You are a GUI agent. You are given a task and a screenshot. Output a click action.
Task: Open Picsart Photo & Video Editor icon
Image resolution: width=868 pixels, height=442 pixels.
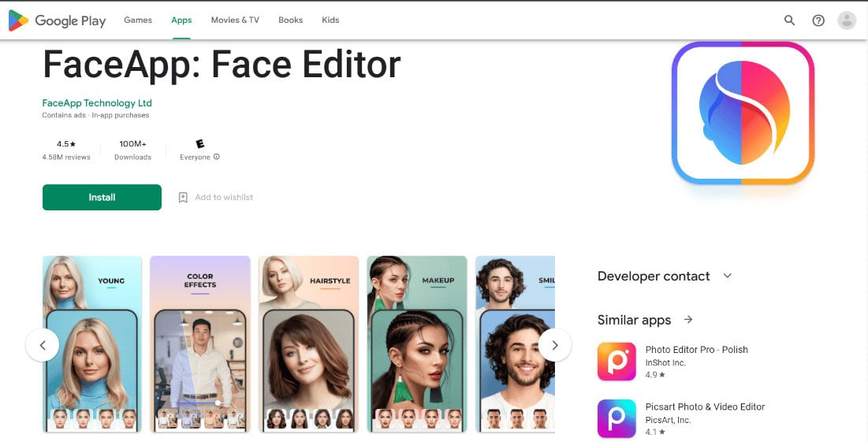[617, 418]
